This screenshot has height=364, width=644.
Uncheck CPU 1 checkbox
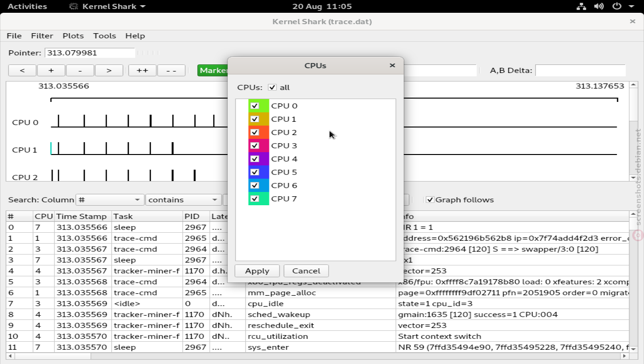[x=255, y=119]
